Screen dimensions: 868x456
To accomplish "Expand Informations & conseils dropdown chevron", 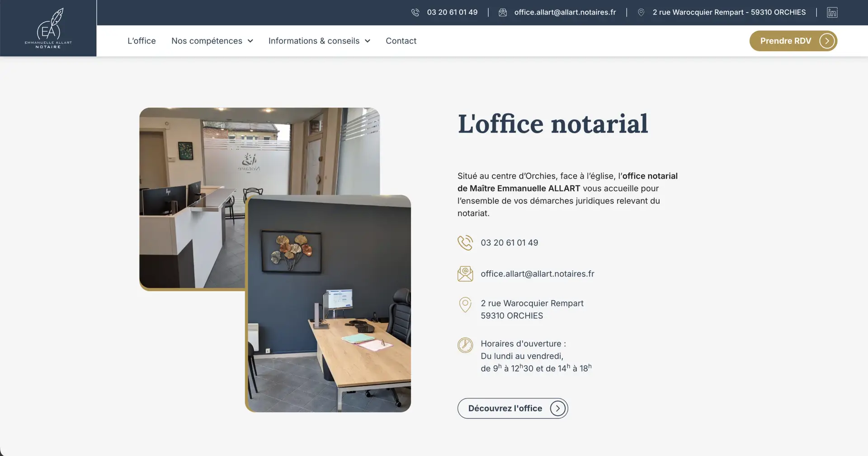I will 368,41.
